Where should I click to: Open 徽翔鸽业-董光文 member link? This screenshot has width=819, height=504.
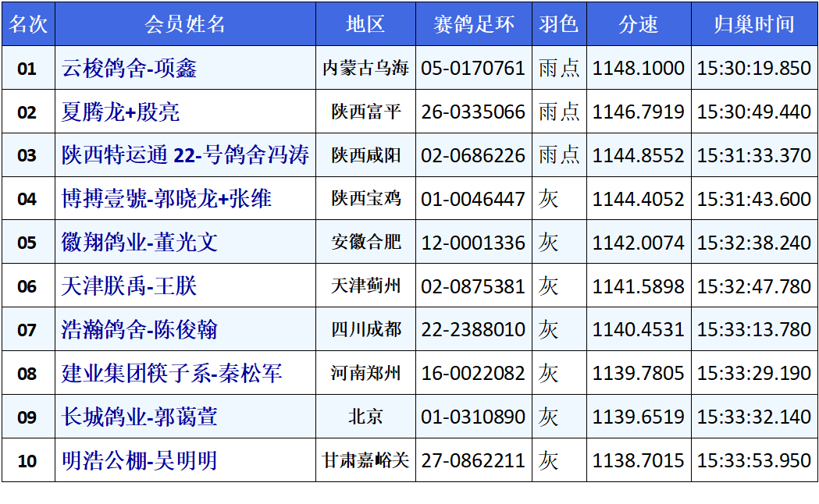pos(139,243)
